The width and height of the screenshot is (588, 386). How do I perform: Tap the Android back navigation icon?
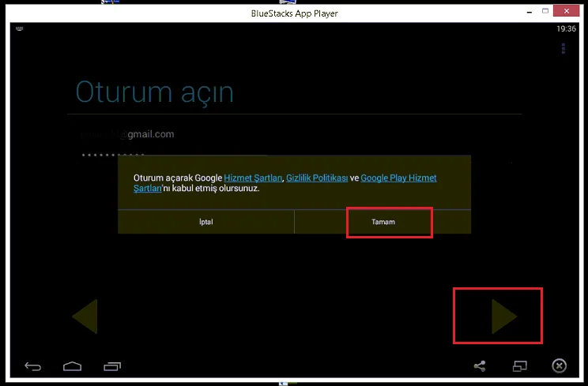(x=32, y=366)
